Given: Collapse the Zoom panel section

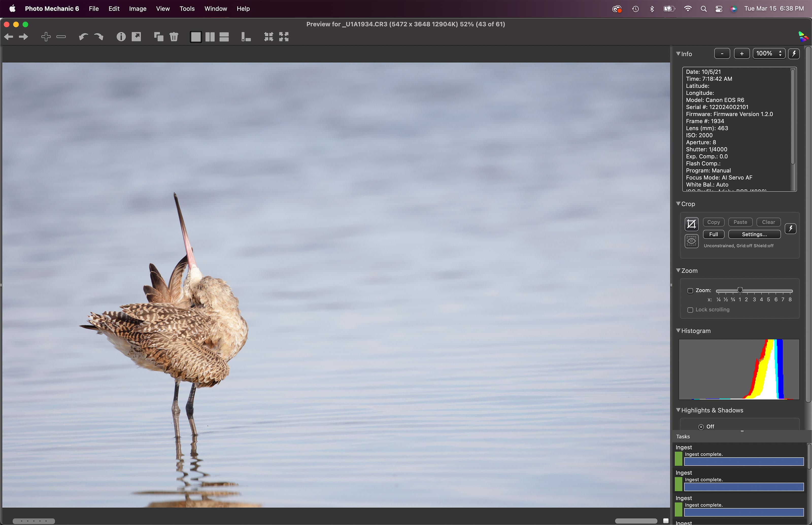Looking at the screenshot, I should pyautogui.click(x=678, y=270).
